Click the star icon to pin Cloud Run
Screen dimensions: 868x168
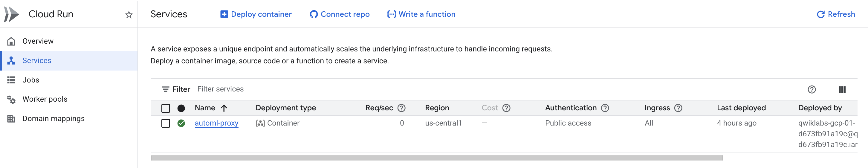129,14
